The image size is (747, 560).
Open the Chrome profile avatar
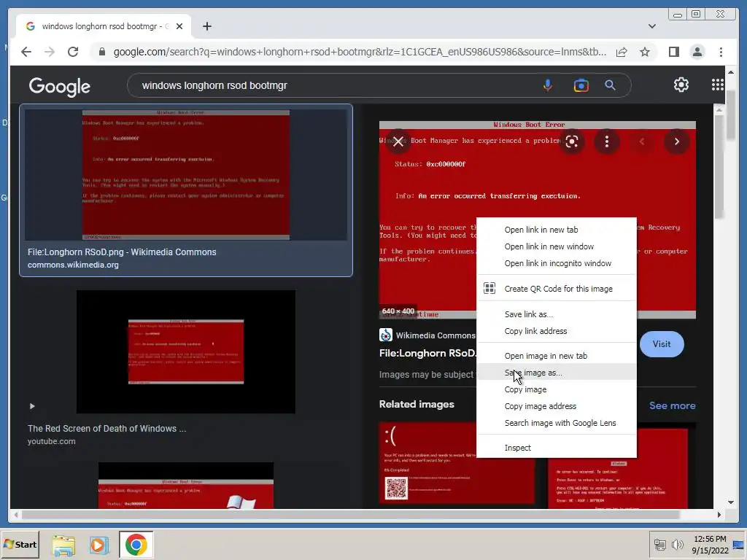(x=697, y=52)
